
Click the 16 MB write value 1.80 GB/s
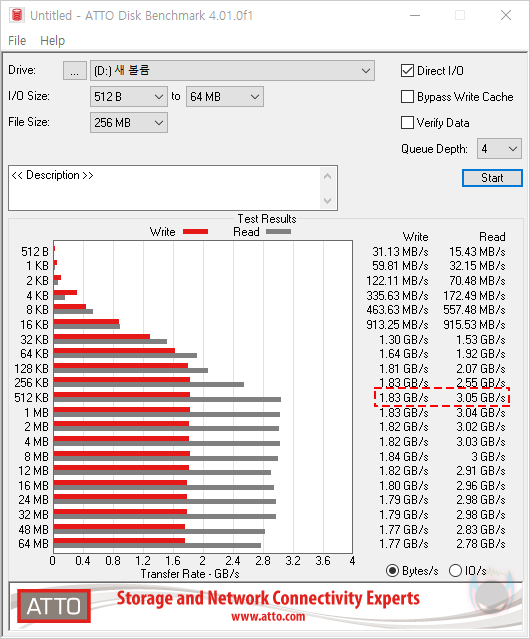pos(404,486)
